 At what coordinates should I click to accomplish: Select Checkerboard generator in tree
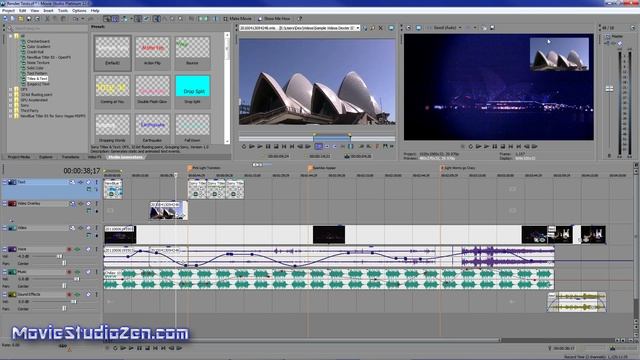[x=38, y=41]
